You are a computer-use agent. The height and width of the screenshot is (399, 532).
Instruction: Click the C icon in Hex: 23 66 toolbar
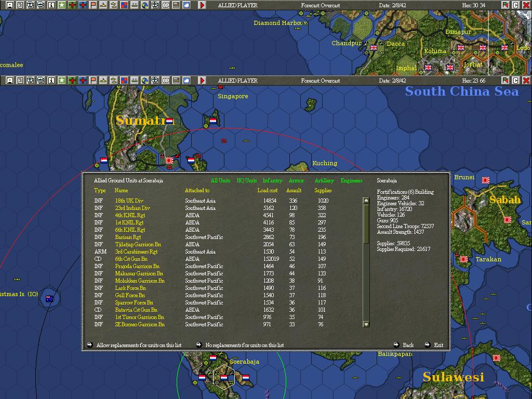point(515,81)
